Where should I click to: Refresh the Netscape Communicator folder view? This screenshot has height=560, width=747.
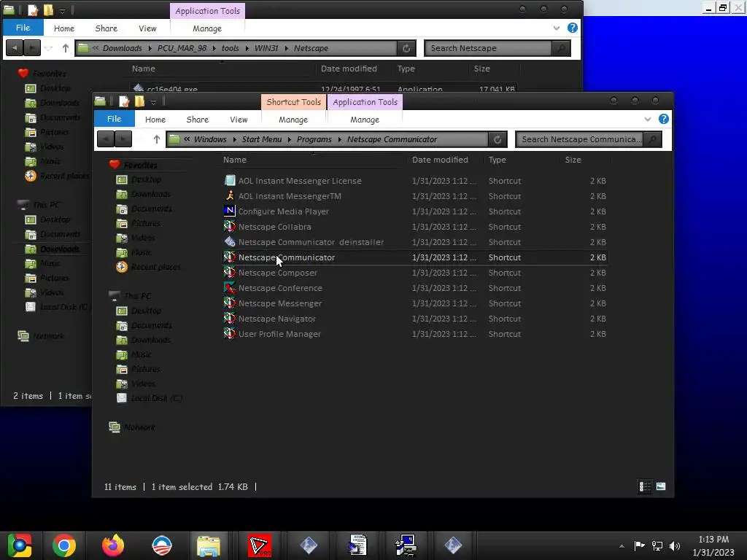(x=498, y=139)
